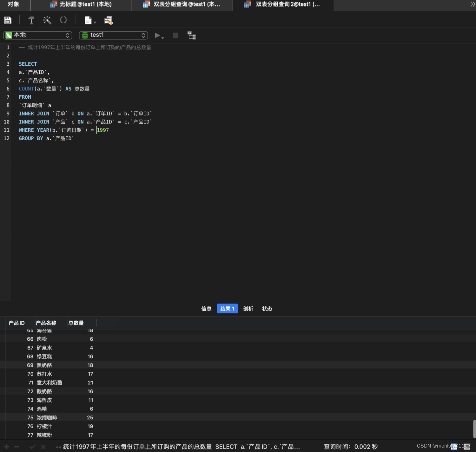Select the 海哲皮 cell
476x452 pixels.
(x=44, y=400)
